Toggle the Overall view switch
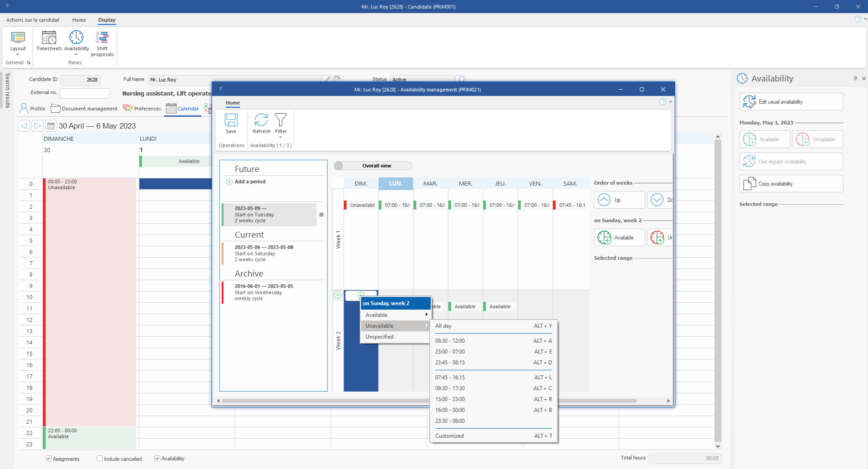This screenshot has height=469, width=868. pos(339,166)
